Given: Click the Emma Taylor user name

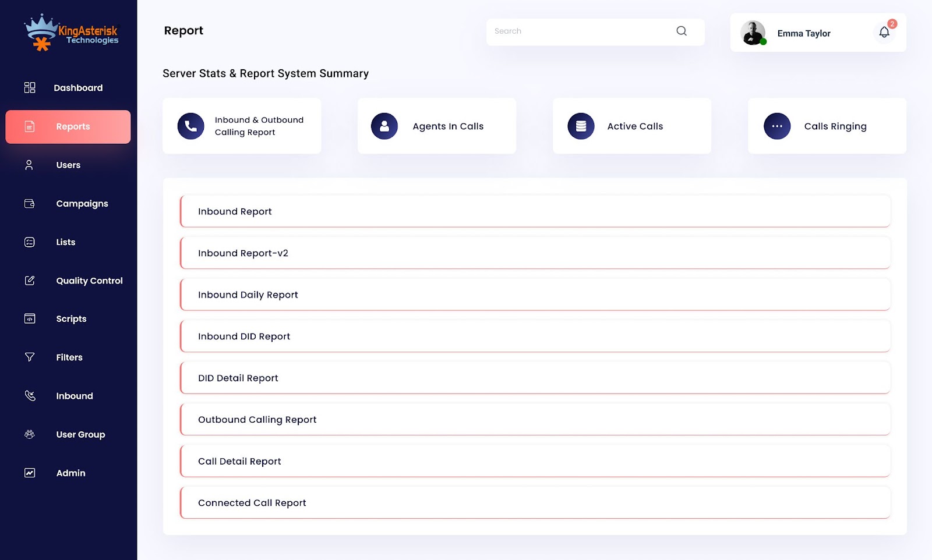Looking at the screenshot, I should [x=804, y=33].
